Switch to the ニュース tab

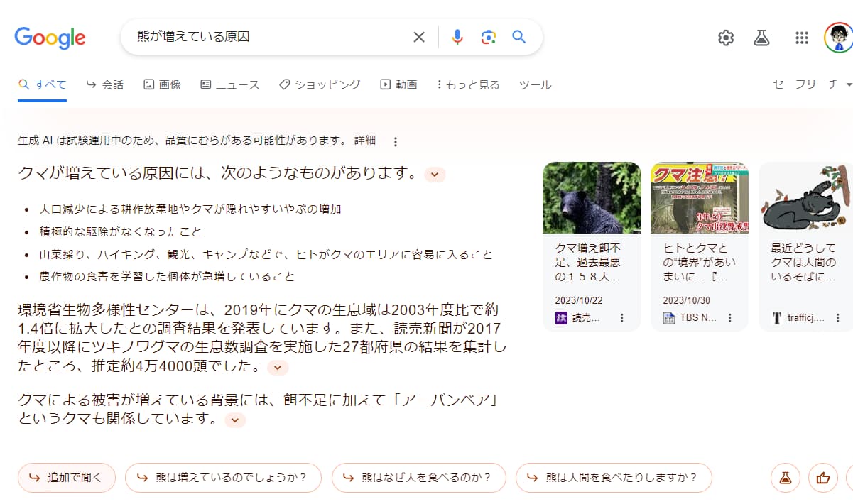coord(230,84)
